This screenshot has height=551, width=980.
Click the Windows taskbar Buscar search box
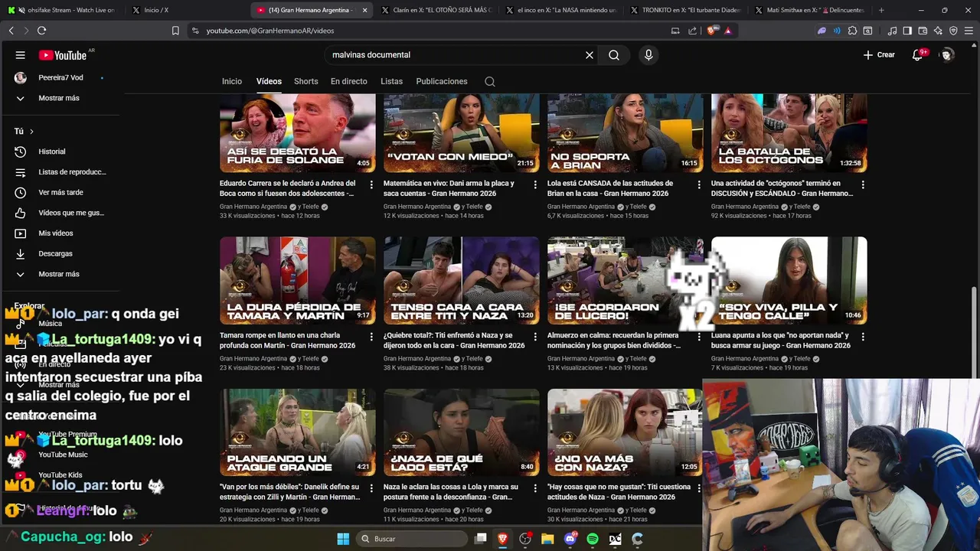click(412, 539)
